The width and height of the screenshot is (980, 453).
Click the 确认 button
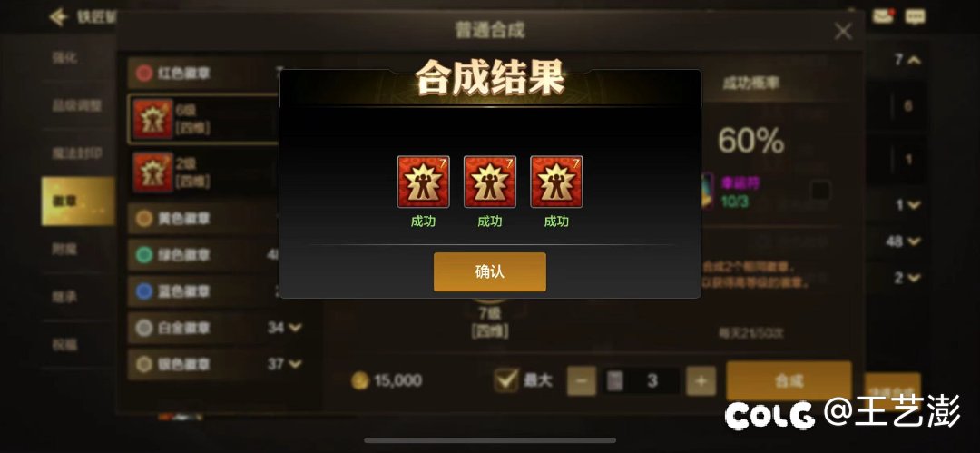tap(490, 272)
